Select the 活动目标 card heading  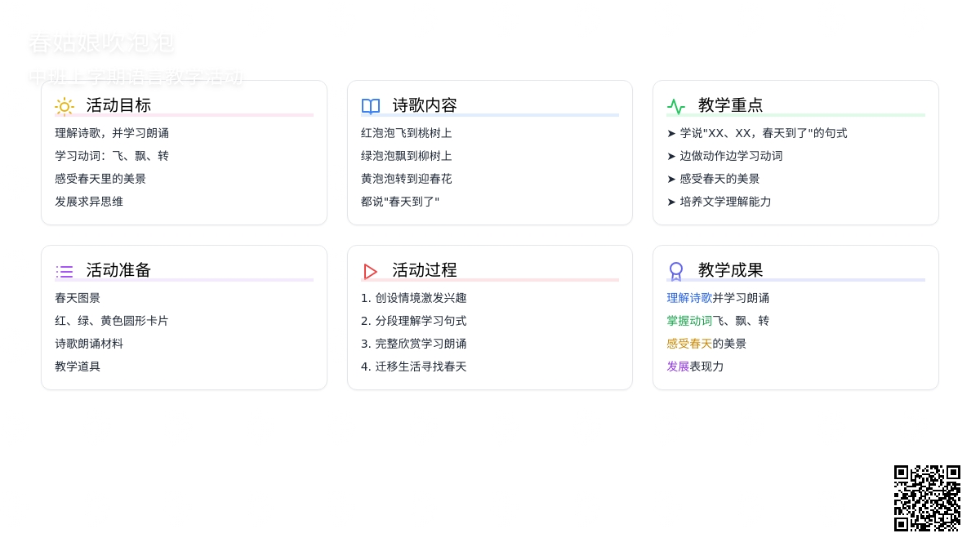tap(118, 105)
